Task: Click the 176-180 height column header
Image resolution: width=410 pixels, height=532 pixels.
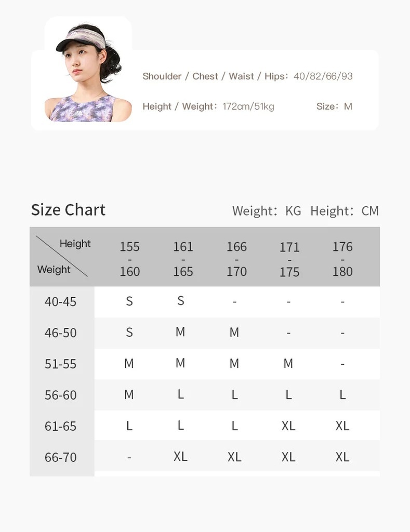Action: pos(342,258)
